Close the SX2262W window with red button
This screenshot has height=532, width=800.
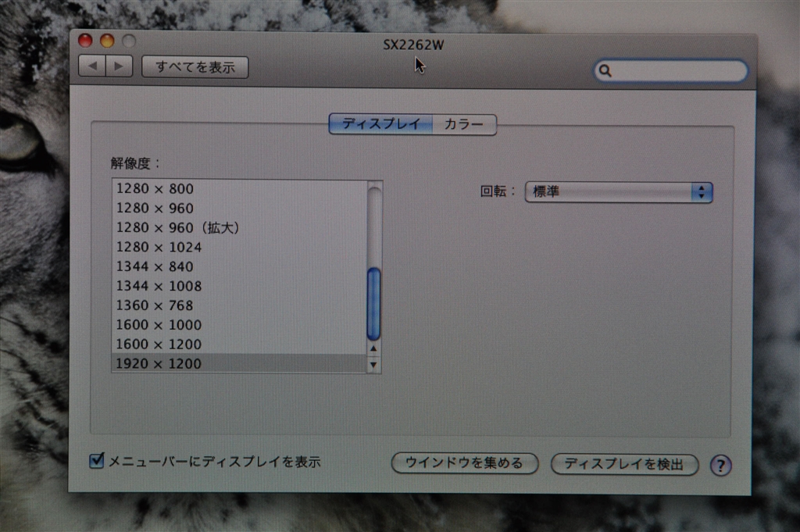tap(85, 41)
